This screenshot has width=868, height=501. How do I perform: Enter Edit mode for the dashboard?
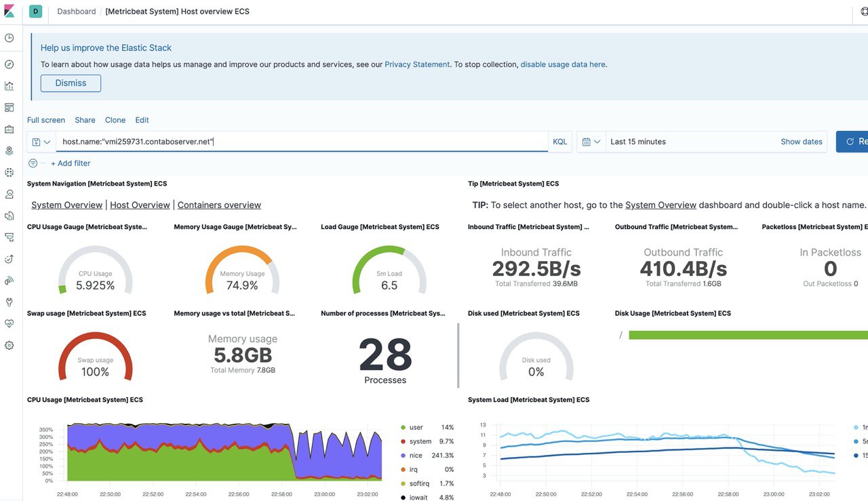coord(142,120)
